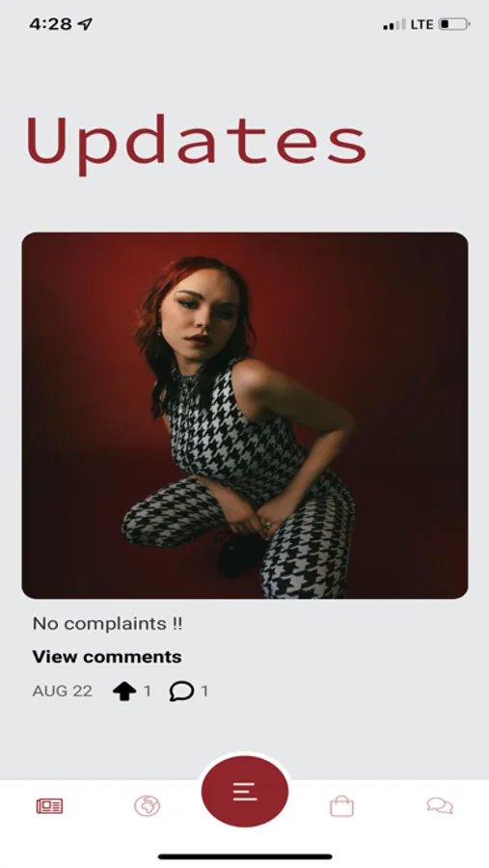Tap the AUG 22 post date
The height and width of the screenshot is (868, 489).
(x=63, y=691)
